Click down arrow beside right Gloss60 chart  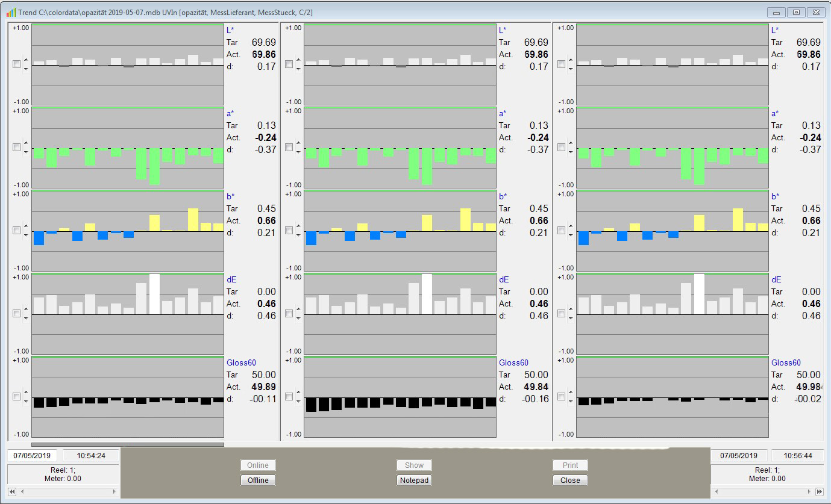pos(571,401)
